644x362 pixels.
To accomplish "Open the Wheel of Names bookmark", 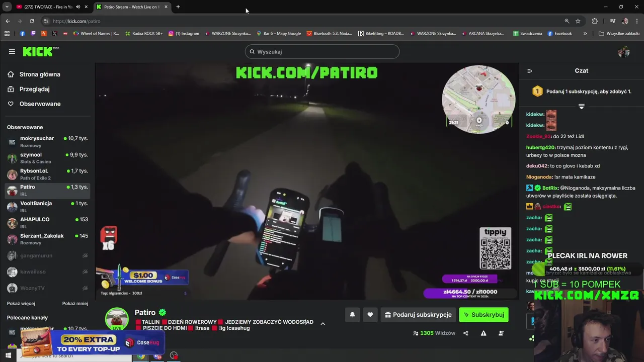I will [96, 34].
